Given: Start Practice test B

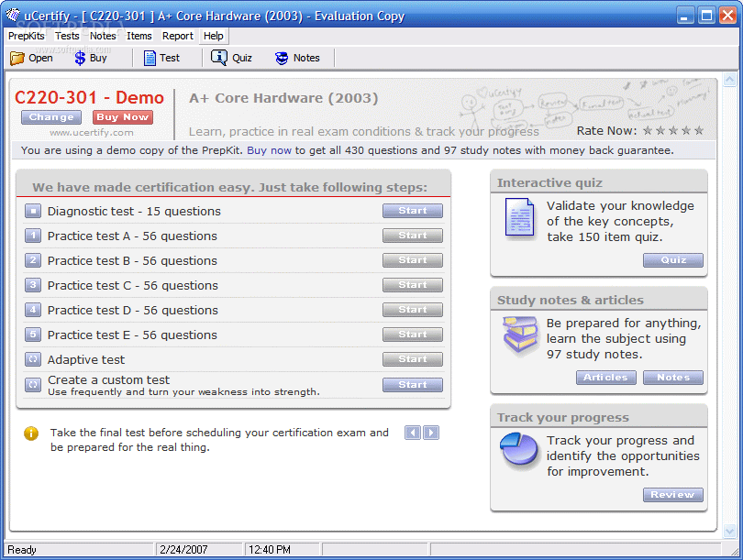Looking at the screenshot, I should click(x=413, y=260).
